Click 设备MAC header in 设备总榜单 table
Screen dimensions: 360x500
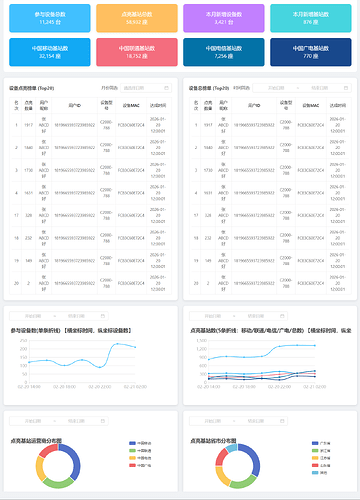coord(311,105)
